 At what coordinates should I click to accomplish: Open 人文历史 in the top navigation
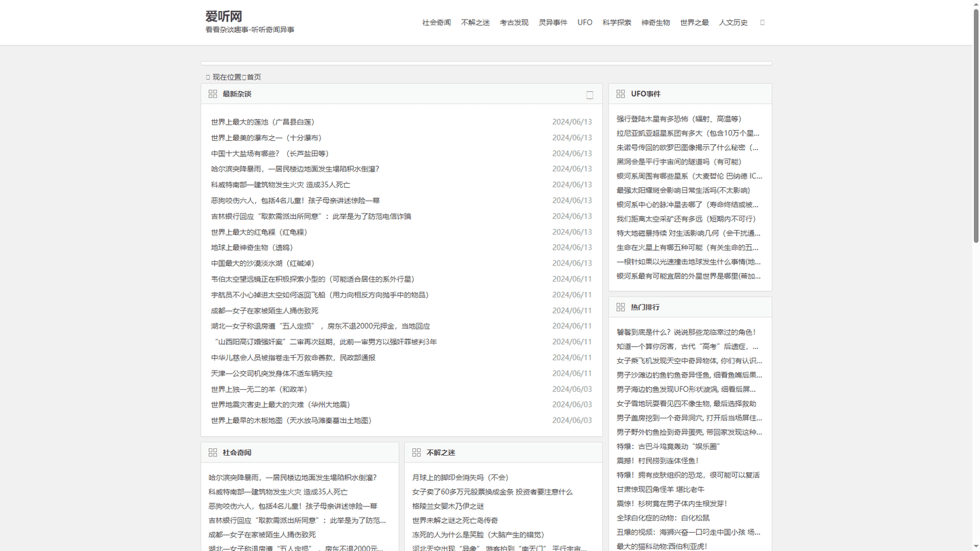pyautogui.click(x=733, y=22)
